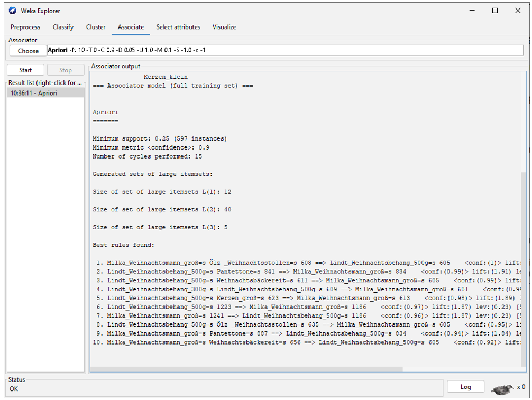532x400 pixels.
Task: Click the 'large itemsets L(2): 40' line
Action: [162, 209]
